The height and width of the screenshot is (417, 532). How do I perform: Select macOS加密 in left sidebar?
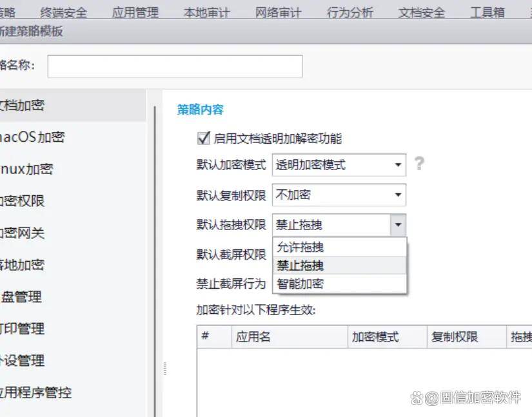[x=32, y=137]
